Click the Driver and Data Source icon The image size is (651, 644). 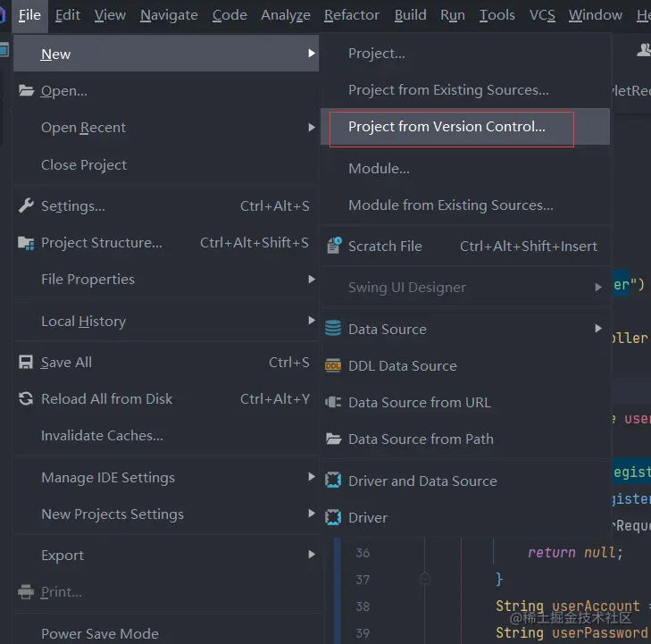(x=333, y=481)
